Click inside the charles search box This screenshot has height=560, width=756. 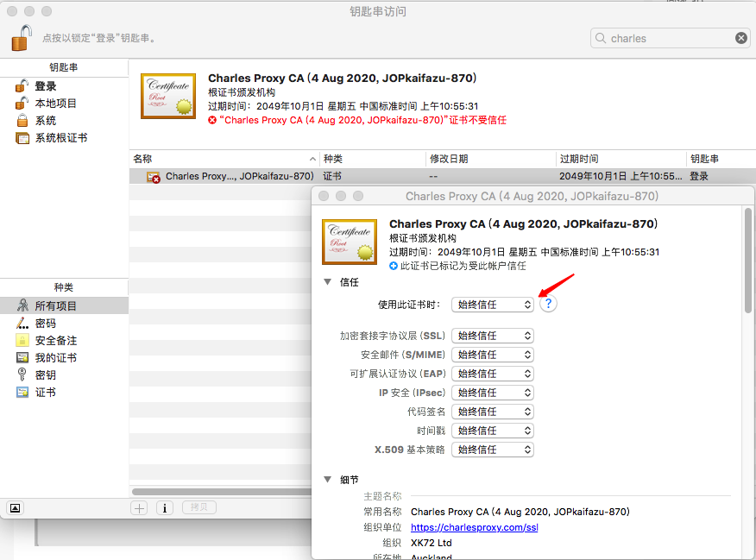pyautogui.click(x=671, y=38)
